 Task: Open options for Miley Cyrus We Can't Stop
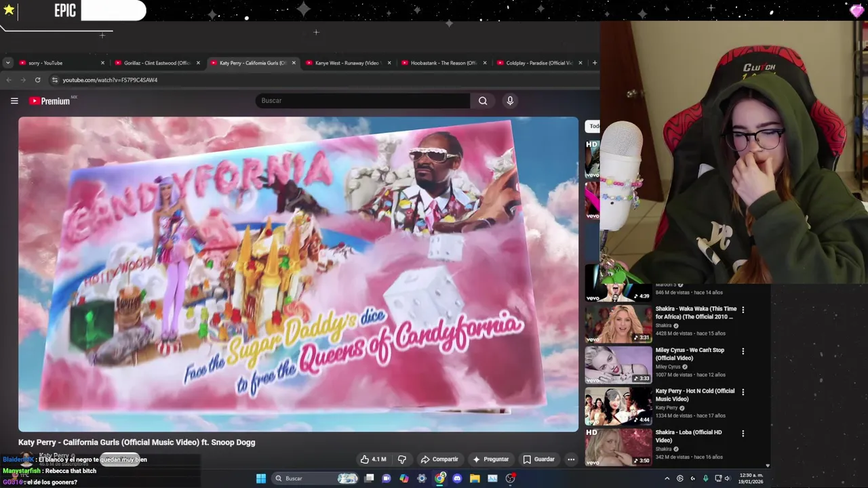[743, 351]
